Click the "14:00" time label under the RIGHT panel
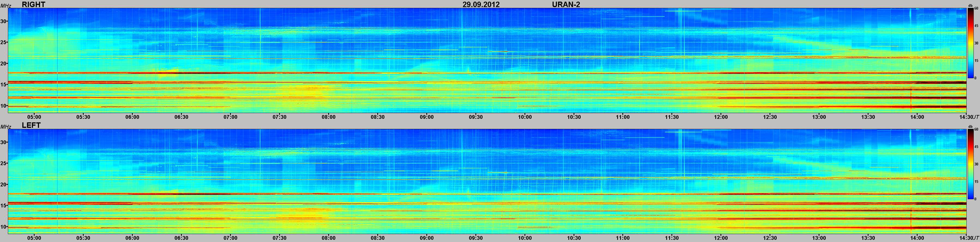Image resolution: width=980 pixels, height=242 pixels. (x=918, y=117)
